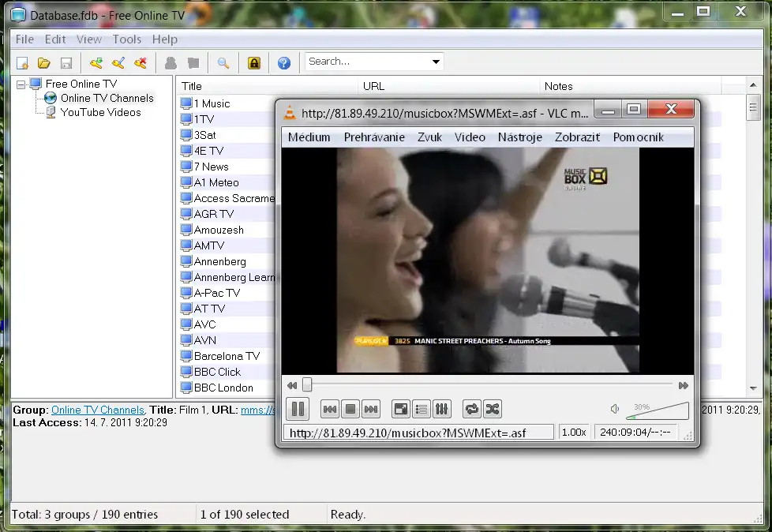The height and width of the screenshot is (532, 772).
Task: Go to previous track in VLC
Action: [330, 409]
